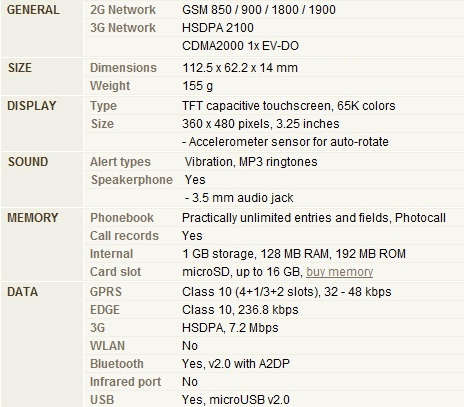The width and height of the screenshot is (464, 407).
Task: Click the "buy memory" link
Action: tap(339, 272)
